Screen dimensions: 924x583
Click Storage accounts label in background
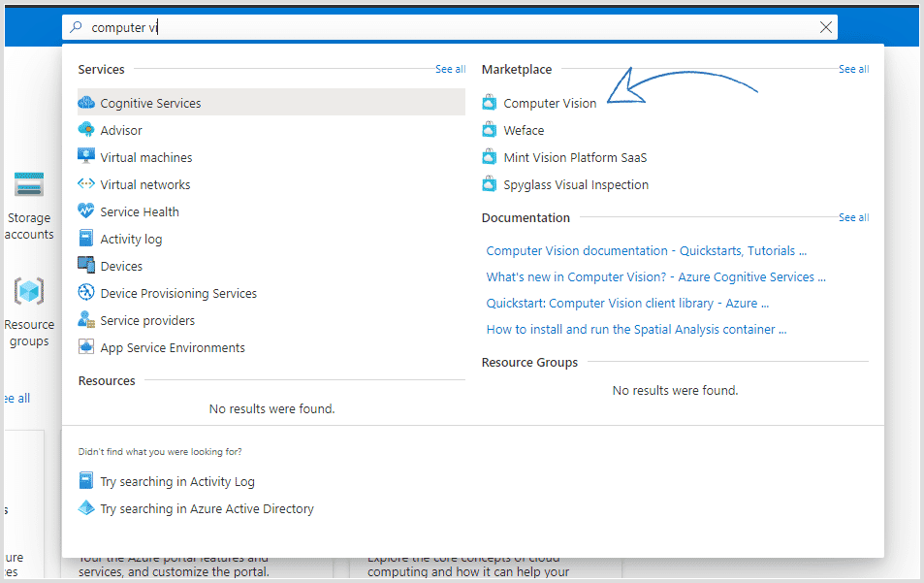(29, 226)
